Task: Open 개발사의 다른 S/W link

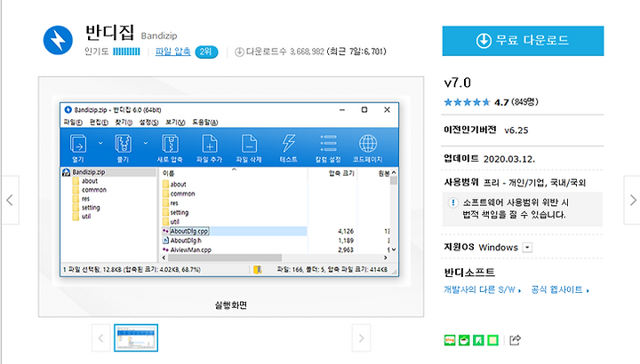Action: coord(483,289)
